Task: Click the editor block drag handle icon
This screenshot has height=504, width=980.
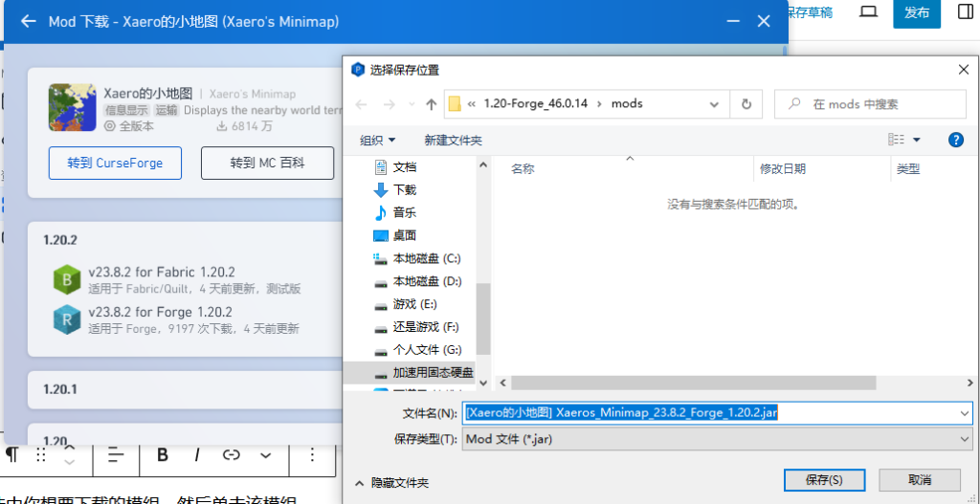Action: click(41, 454)
